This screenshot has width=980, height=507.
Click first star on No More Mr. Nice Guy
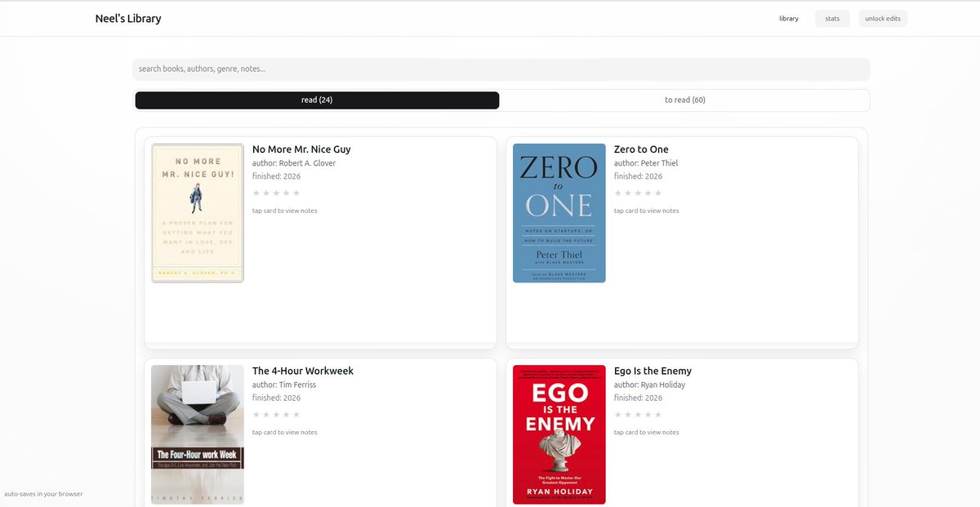point(256,193)
